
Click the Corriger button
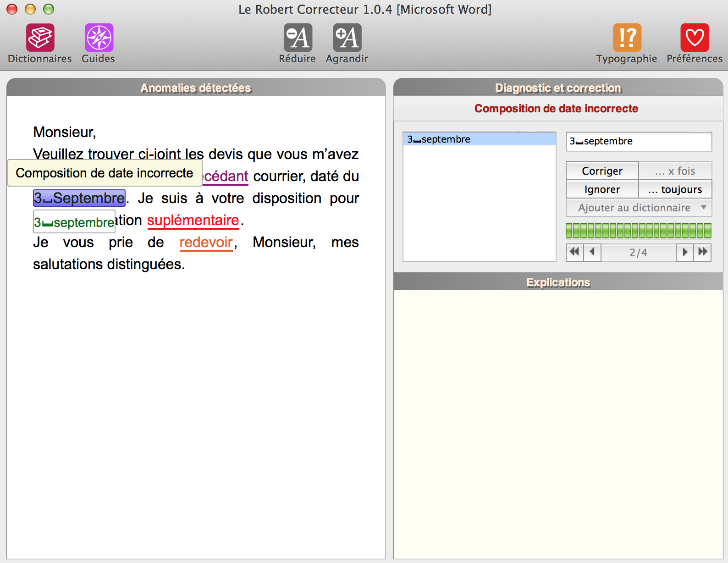pos(602,171)
